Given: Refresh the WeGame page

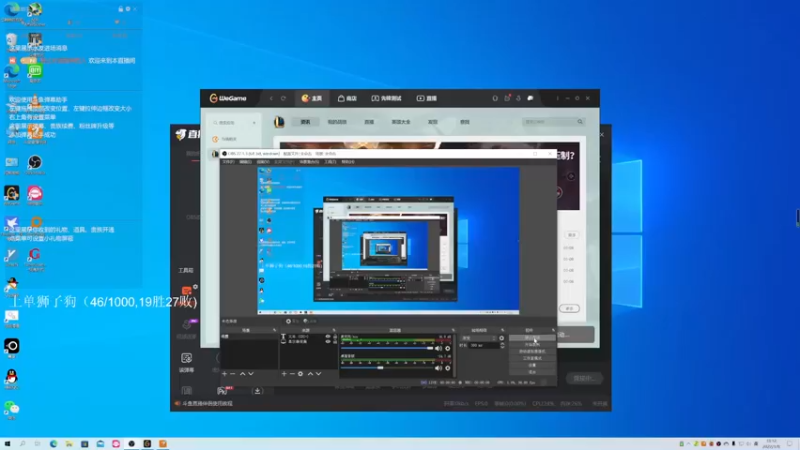Looking at the screenshot, I should click(283, 98).
